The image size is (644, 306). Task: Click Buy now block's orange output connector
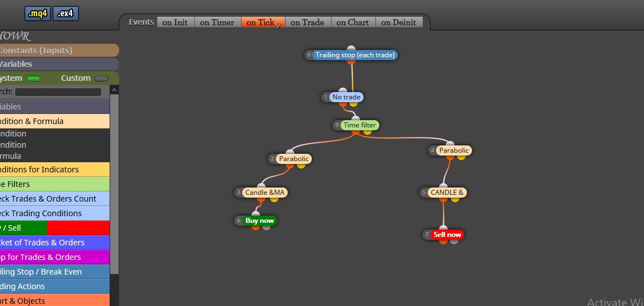pos(256,227)
